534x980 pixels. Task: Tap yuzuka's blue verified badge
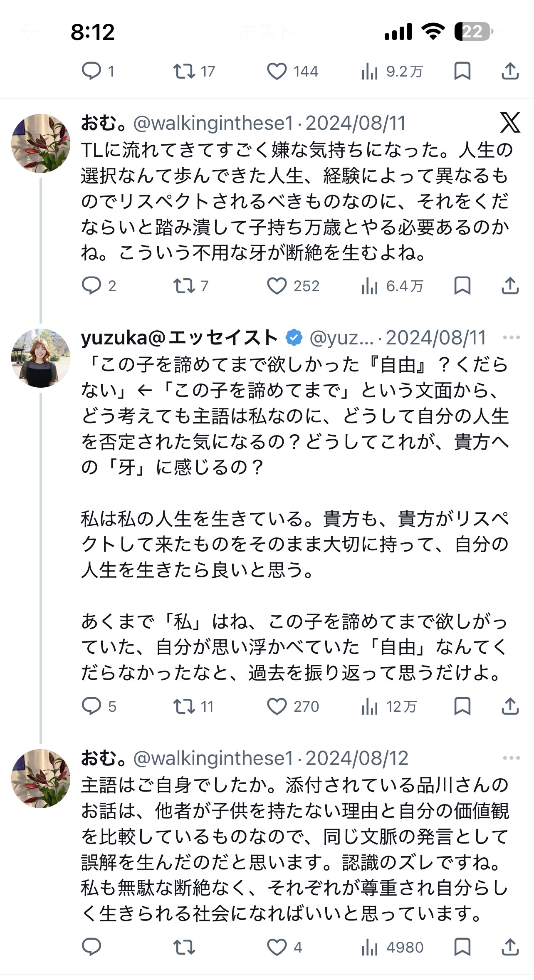point(294,338)
